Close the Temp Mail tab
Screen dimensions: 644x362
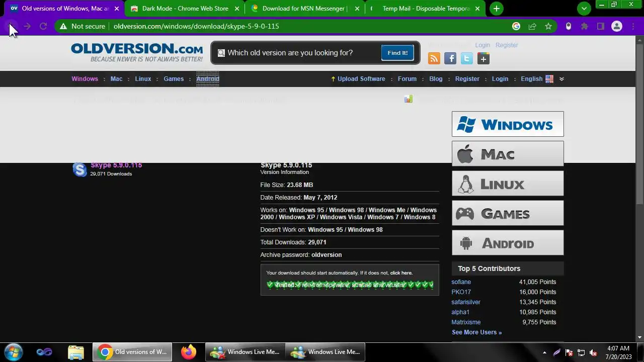point(477,9)
